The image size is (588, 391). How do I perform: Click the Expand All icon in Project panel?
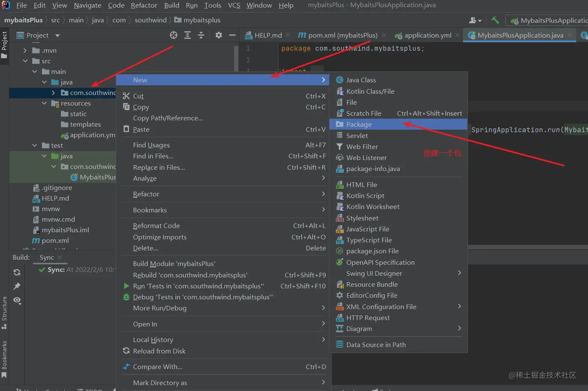coord(188,35)
